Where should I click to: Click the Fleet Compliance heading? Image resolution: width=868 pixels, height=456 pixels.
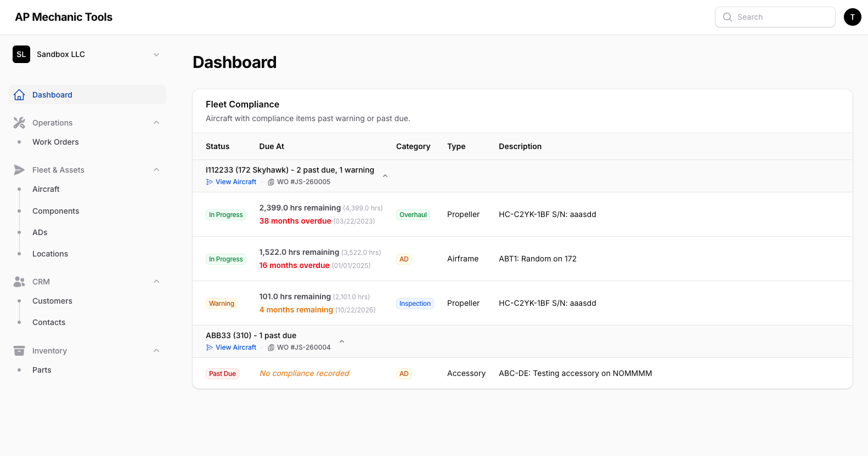click(243, 104)
